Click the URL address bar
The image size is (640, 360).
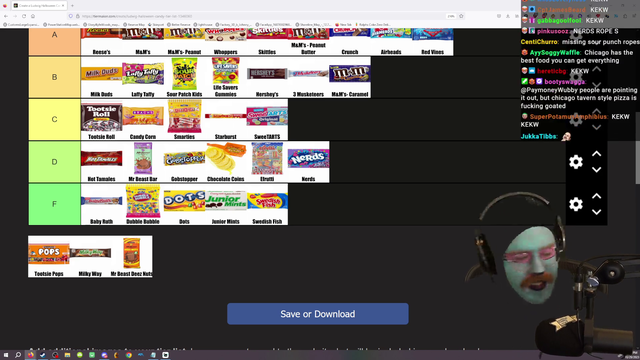261,16
